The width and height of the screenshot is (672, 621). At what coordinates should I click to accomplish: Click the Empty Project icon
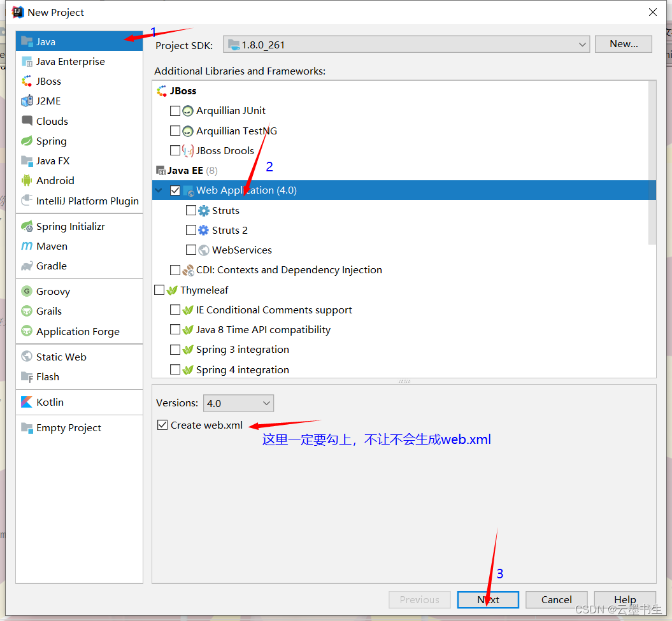click(x=27, y=427)
